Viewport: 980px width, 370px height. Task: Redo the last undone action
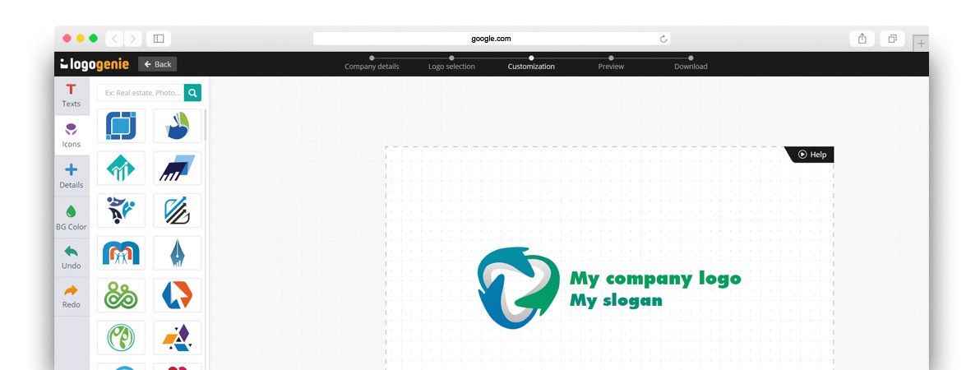pos(72,296)
